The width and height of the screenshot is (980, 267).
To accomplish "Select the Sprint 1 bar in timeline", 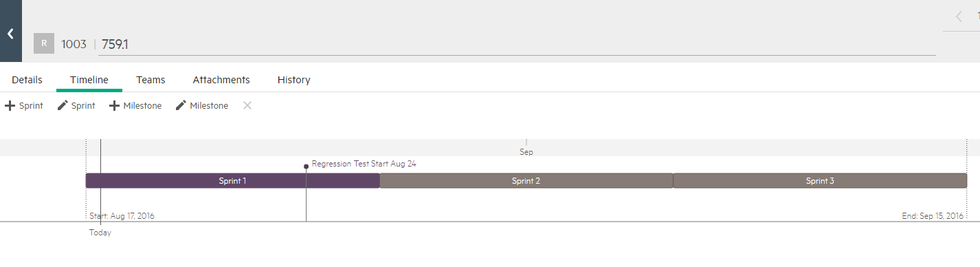I will coord(232,181).
